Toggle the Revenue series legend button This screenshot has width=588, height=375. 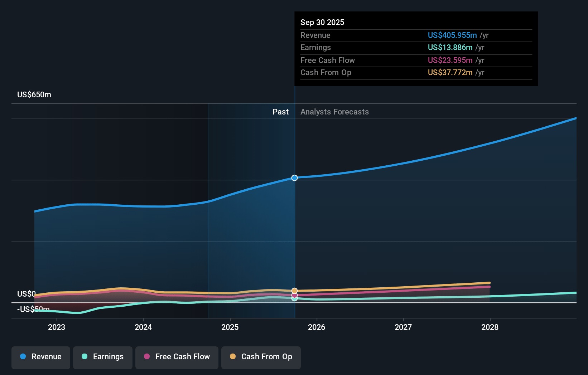point(41,357)
